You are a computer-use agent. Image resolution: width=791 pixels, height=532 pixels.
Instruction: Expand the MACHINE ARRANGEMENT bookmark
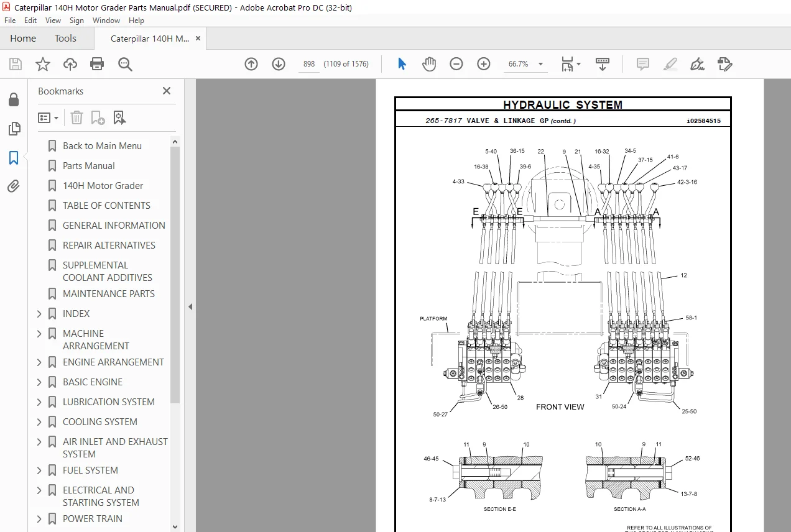(x=39, y=334)
